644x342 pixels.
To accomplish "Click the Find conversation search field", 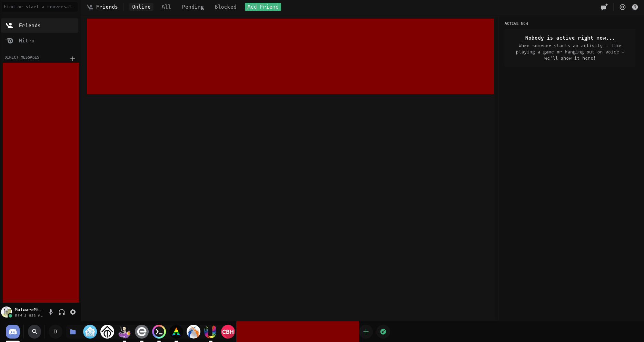I will coord(39,7).
